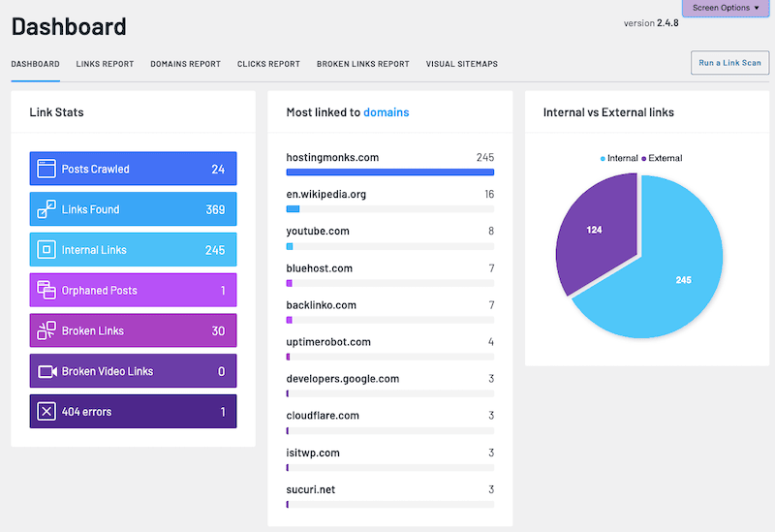Click the Internal vs External links heading

(608, 112)
